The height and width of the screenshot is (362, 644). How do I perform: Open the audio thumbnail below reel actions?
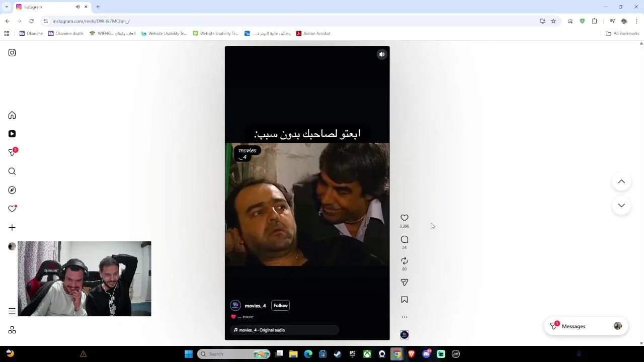[x=405, y=335]
